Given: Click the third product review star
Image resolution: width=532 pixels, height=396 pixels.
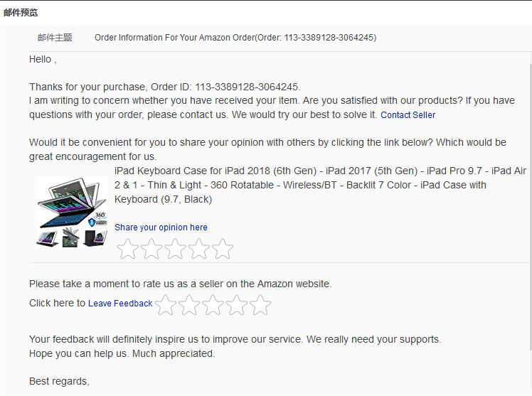Looking at the screenshot, I should 175,249.
